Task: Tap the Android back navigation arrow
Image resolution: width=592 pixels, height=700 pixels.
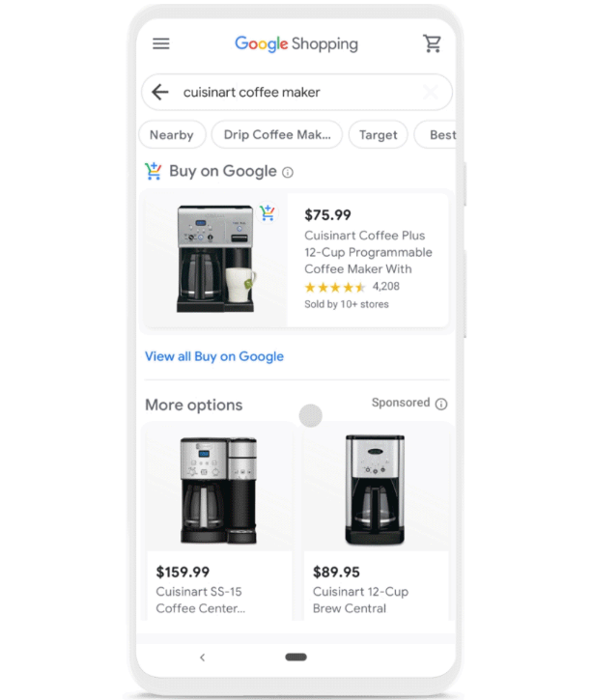Action: (x=202, y=658)
